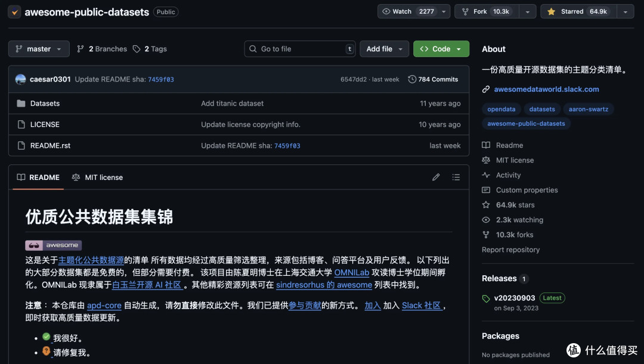Click the pulse icon beside Activity
Screen dimensions: 644x364
[x=486, y=175]
